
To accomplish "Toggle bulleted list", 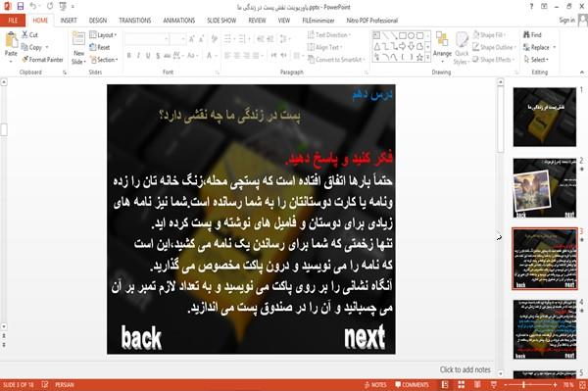I will tap(228, 39).
